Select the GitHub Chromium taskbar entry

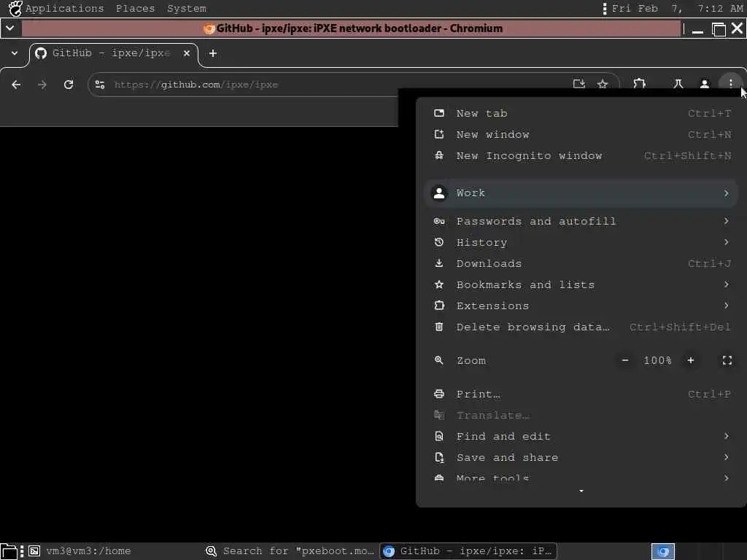tap(468, 551)
